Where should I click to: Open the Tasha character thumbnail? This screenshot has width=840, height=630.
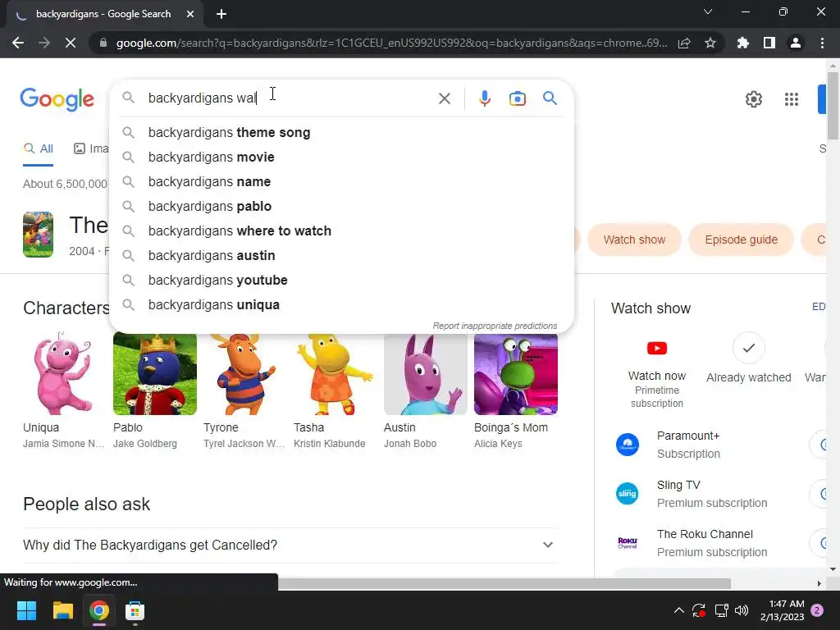coord(335,373)
